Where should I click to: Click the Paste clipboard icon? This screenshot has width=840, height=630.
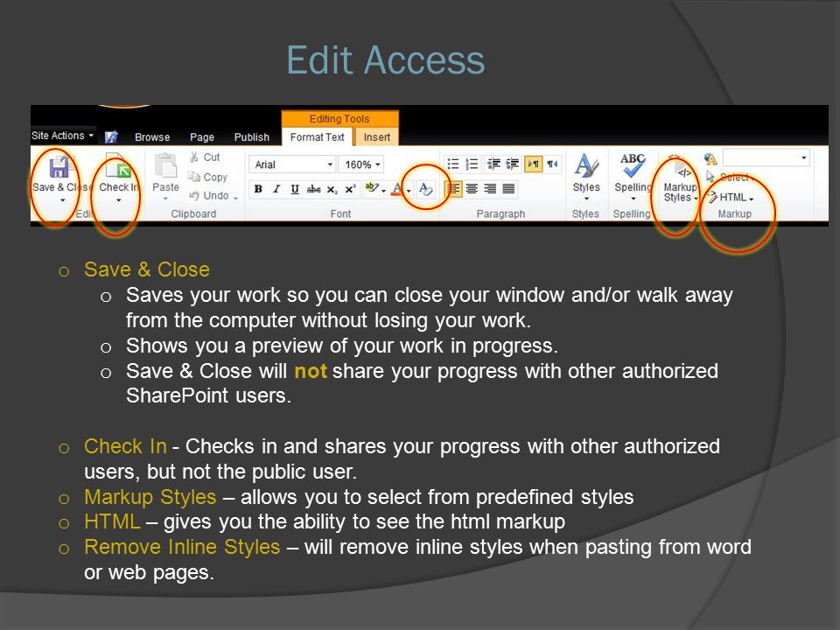click(x=165, y=165)
